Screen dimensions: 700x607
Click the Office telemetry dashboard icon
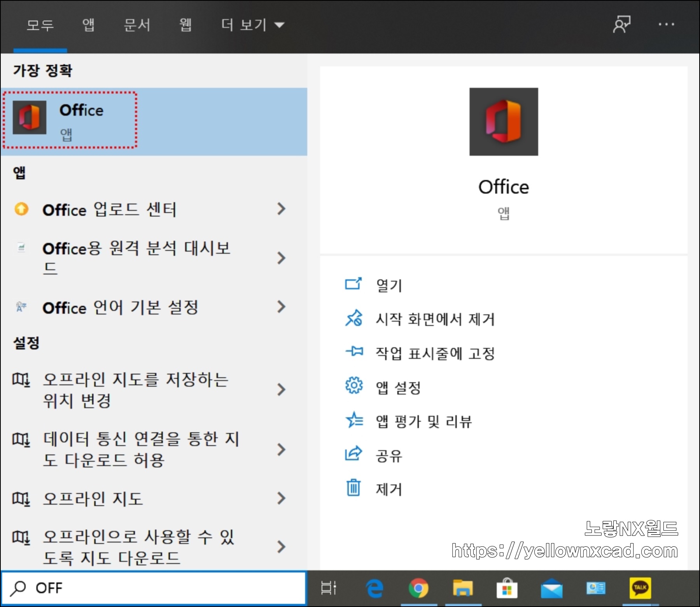point(21,247)
